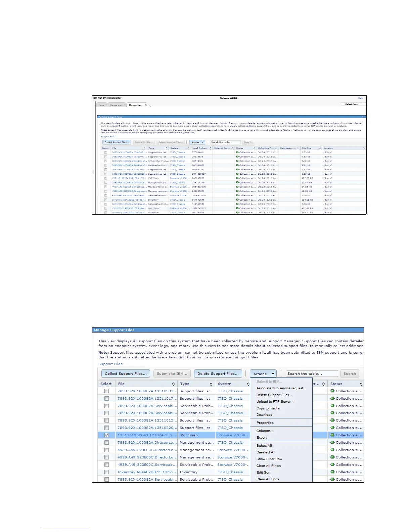The height and width of the screenshot is (532, 411).
Task: Tick checkbox for 4939.A49.G23E00C.Serviceab row in lower panel
Action: click(x=106, y=465)
